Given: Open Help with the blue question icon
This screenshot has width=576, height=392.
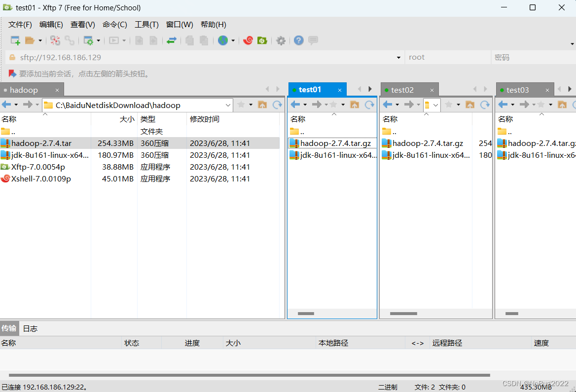Looking at the screenshot, I should tap(299, 40).
